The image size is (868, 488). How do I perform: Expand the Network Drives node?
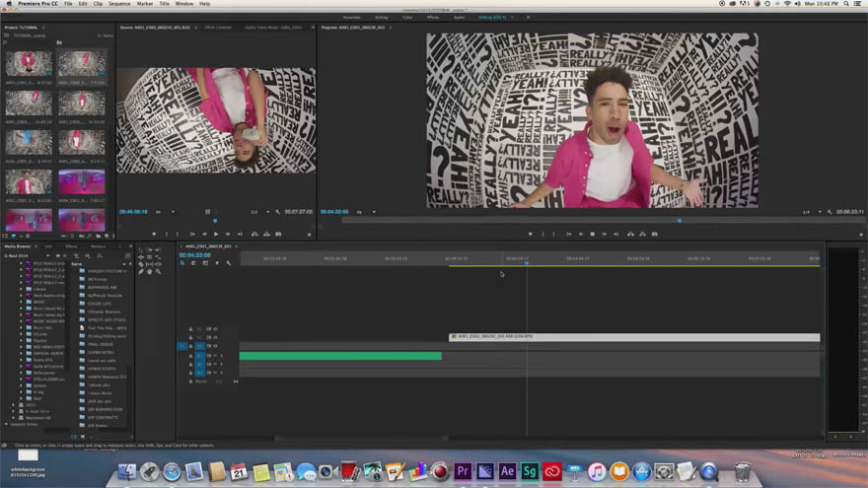point(7,424)
